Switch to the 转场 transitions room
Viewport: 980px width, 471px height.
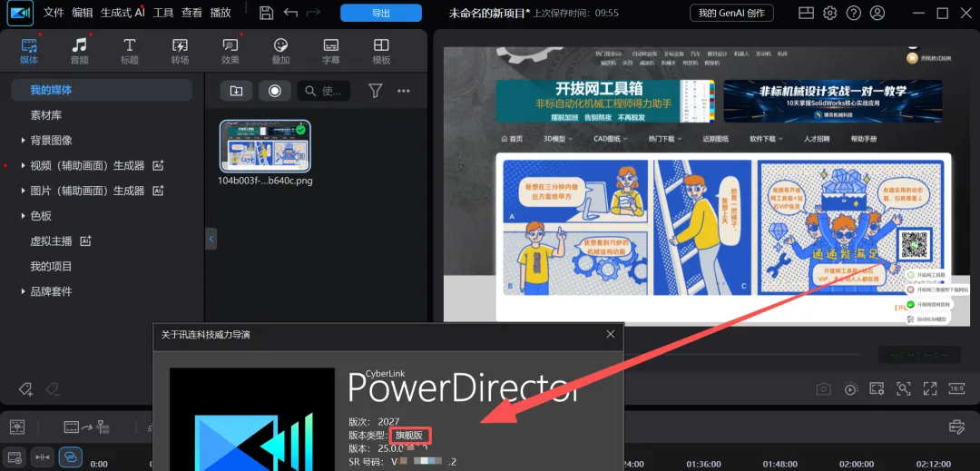pyautogui.click(x=180, y=51)
